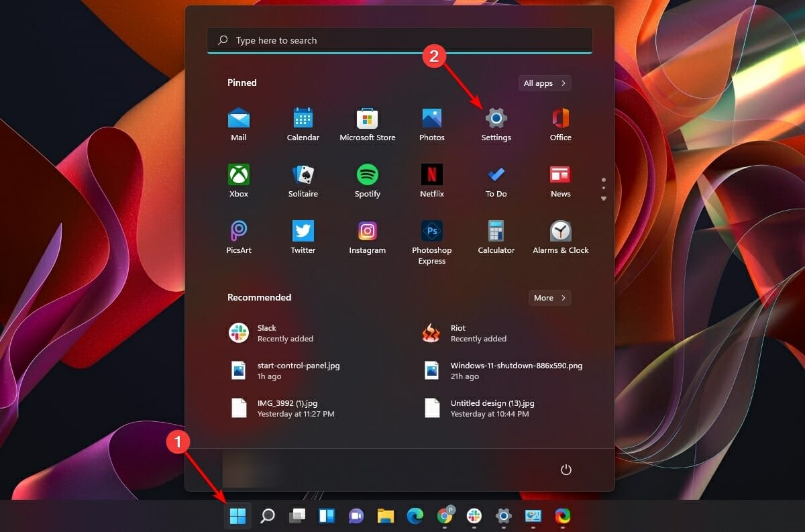This screenshot has width=805, height=532.
Task: Click the Windows Start button on taskbar
Action: pyautogui.click(x=238, y=516)
